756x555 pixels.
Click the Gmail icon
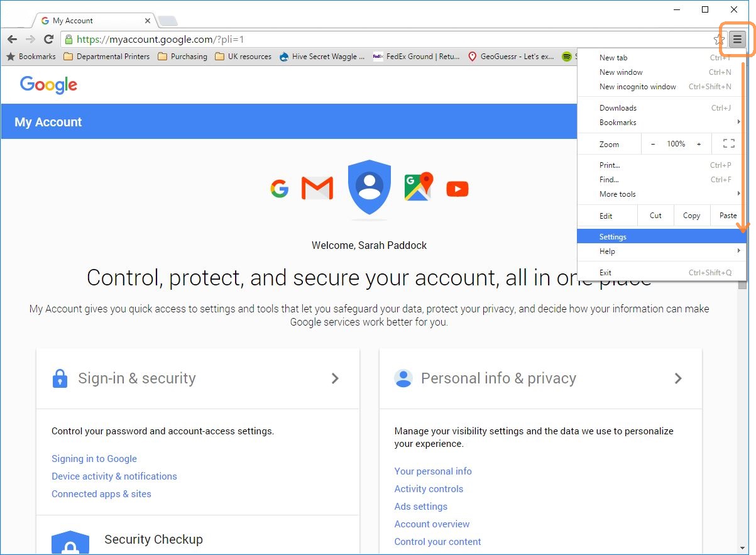(317, 189)
